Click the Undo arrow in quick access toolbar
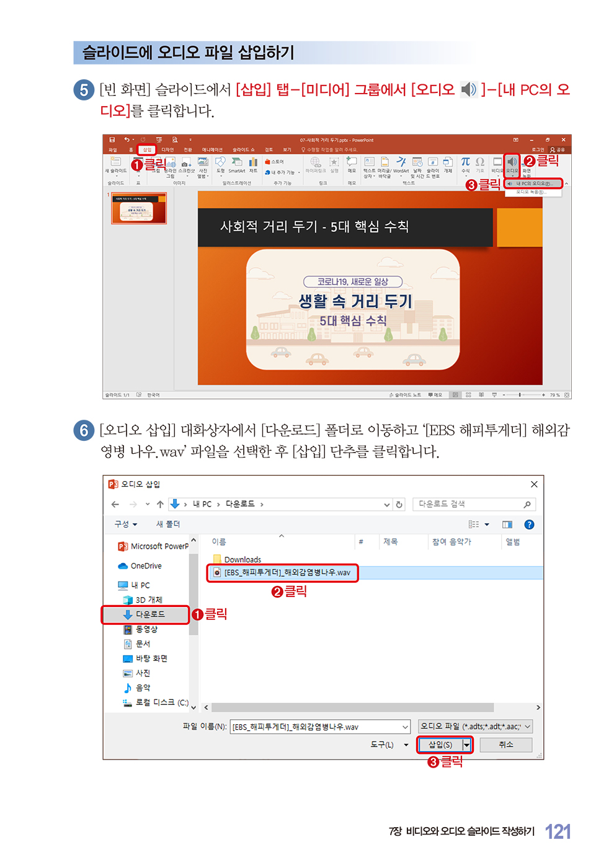614x868 pixels. tap(126, 140)
